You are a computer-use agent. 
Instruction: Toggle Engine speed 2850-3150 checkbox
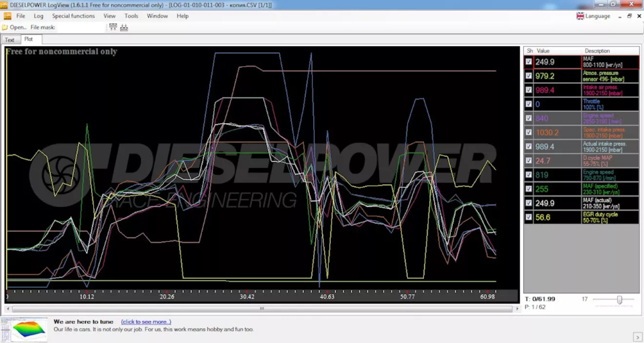[529, 118]
